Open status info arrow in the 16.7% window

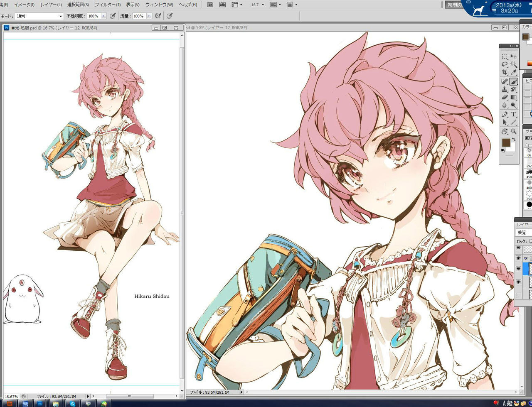pyautogui.click(x=88, y=397)
